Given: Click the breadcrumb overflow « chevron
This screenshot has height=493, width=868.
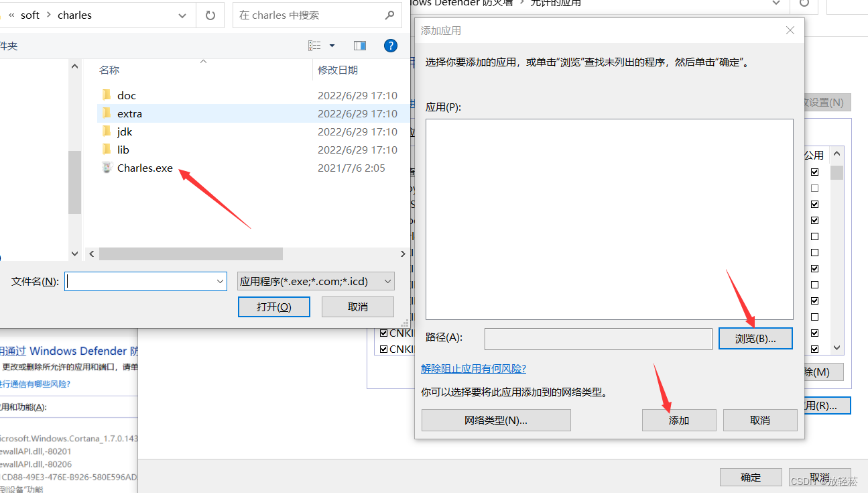Looking at the screenshot, I should 11,15.
